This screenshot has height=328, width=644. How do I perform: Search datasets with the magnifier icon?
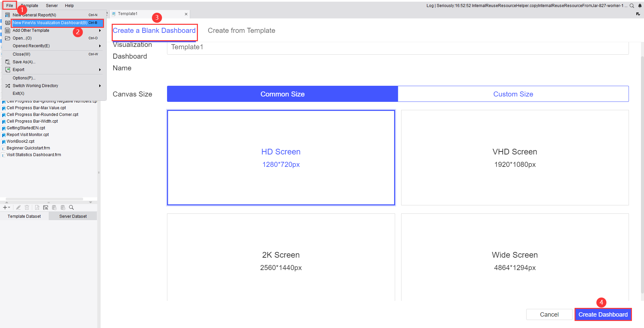point(71,207)
